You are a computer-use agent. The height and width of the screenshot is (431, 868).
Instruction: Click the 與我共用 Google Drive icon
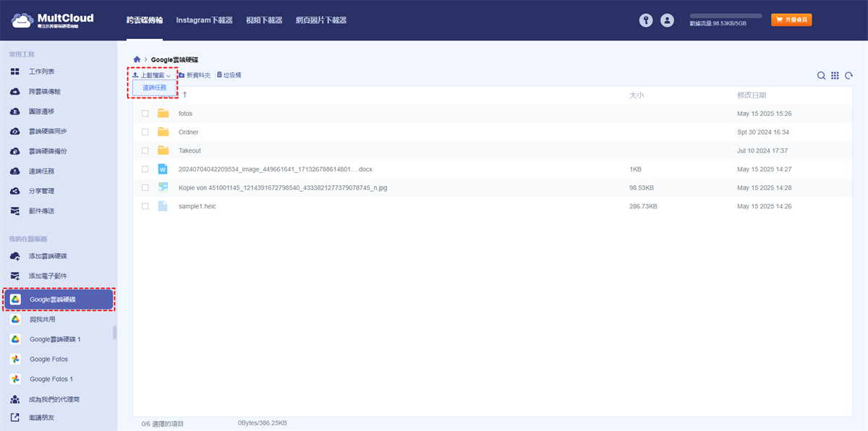click(14, 320)
